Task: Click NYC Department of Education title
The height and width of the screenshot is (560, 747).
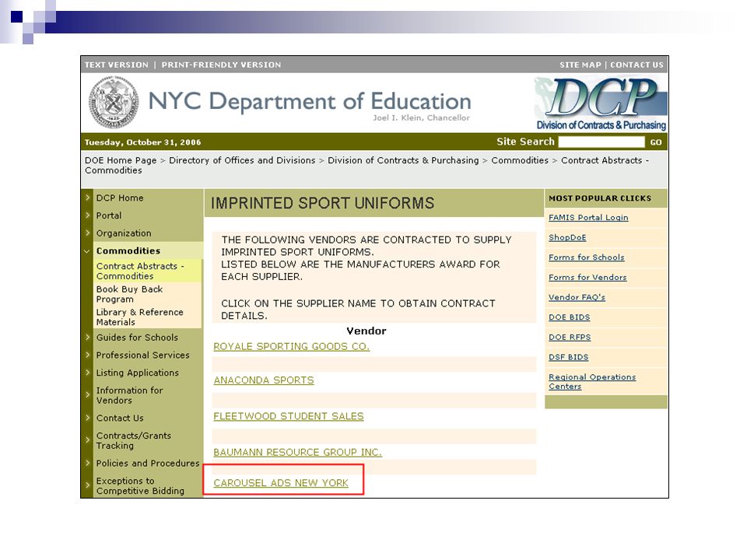Action: click(x=310, y=101)
